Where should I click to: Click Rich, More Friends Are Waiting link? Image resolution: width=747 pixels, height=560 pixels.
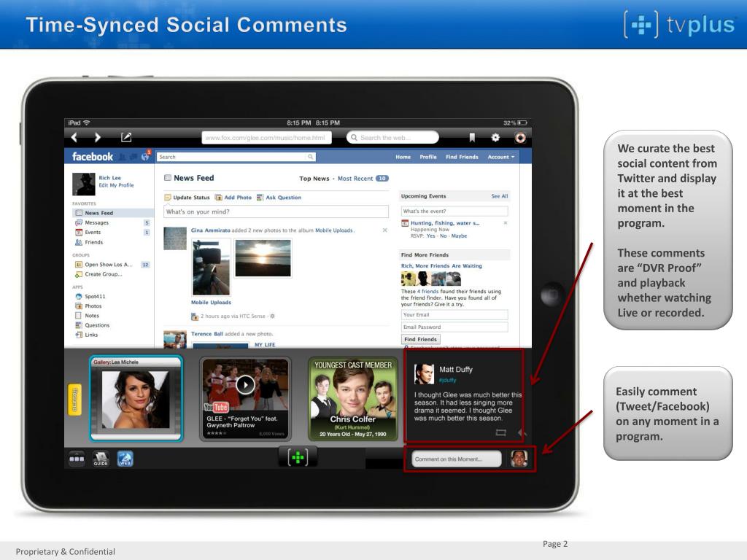pos(441,265)
